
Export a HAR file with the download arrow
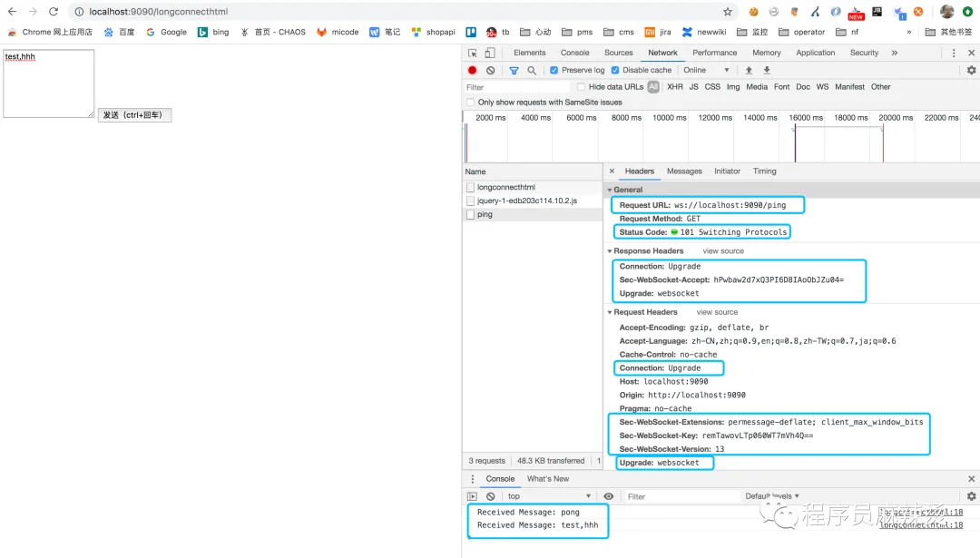(x=767, y=70)
